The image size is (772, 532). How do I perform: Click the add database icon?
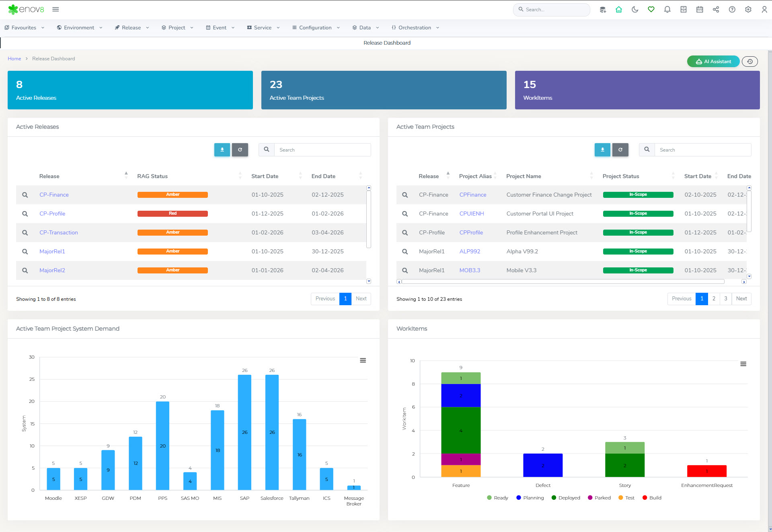(602, 10)
